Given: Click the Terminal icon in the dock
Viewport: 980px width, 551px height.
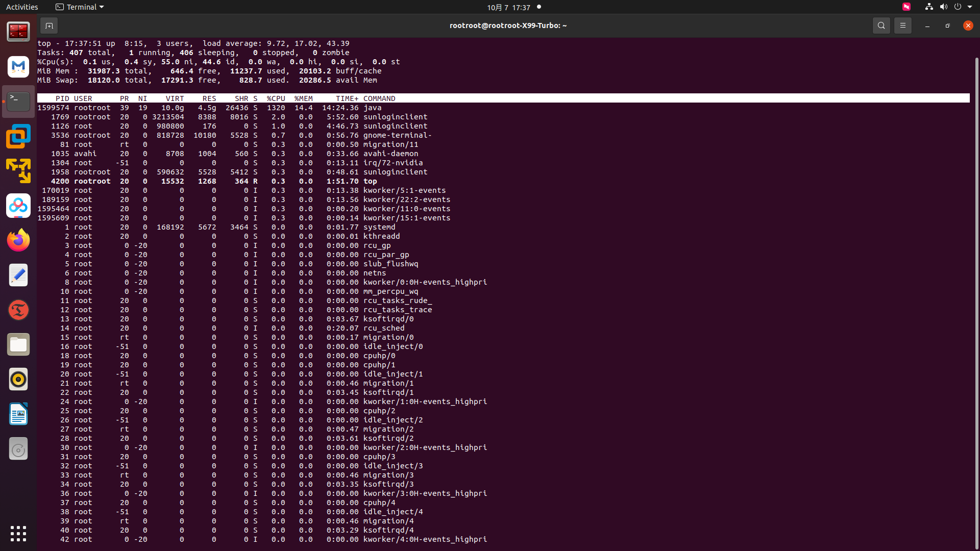Looking at the screenshot, I should tap(18, 102).
